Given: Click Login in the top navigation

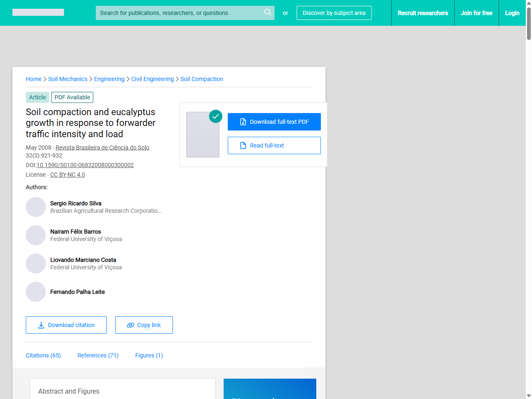Looking at the screenshot, I should [x=512, y=12].
